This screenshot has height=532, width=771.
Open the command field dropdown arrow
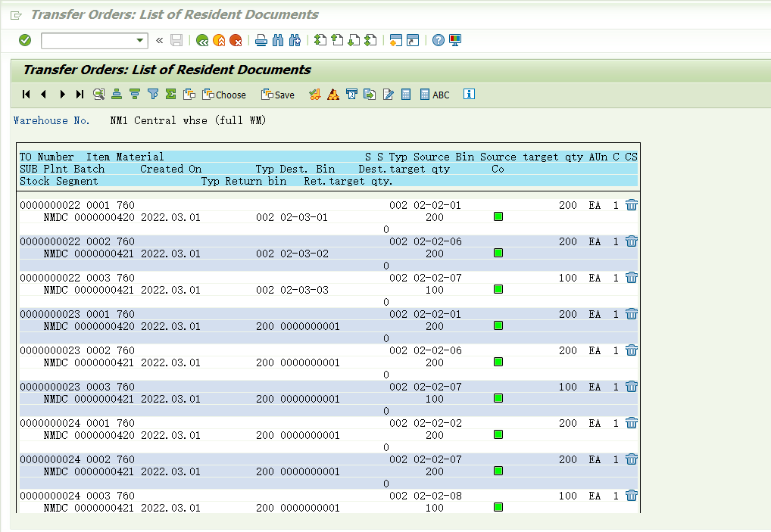(x=140, y=40)
